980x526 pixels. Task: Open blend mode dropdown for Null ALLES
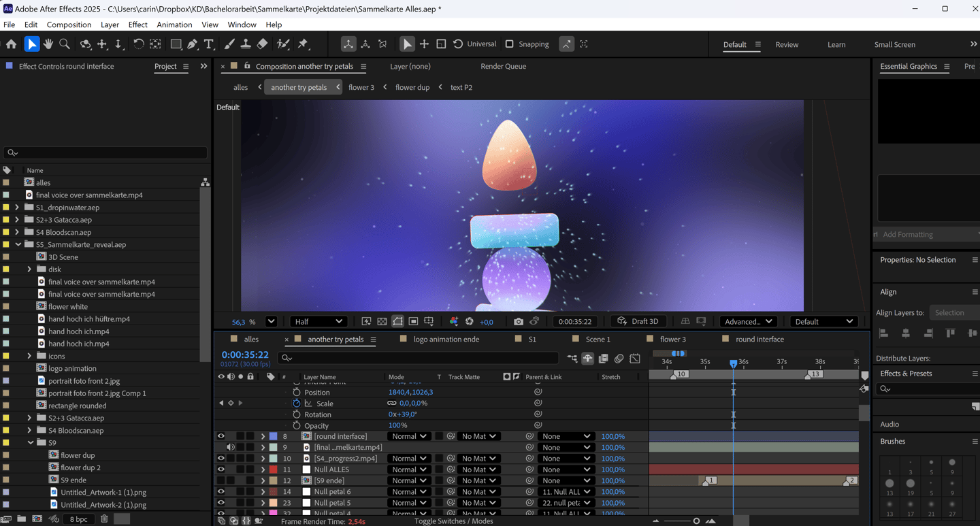tap(408, 470)
